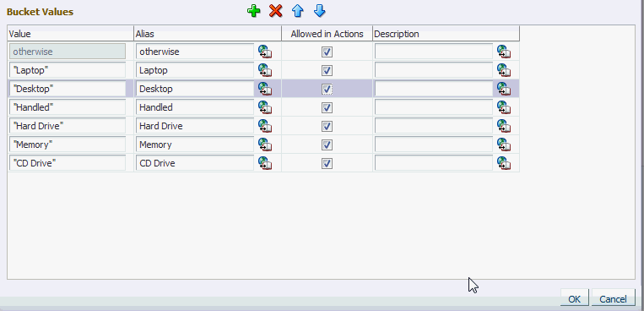Viewport: 644px width, 311px height.
Task: Click the Memory row description field
Action: tap(434, 145)
